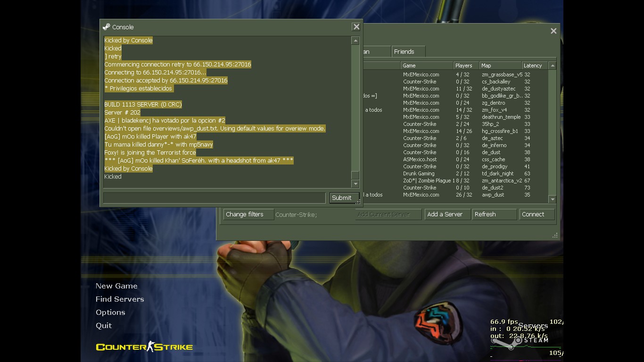This screenshot has width=644, height=362.
Task: Click 'Tu mama killed danny*-*' console line
Action: tap(158, 144)
